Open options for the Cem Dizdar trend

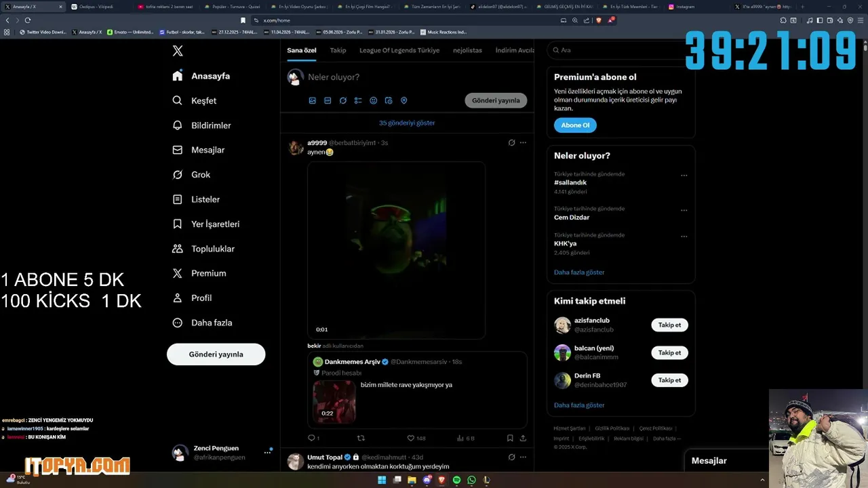[x=684, y=209]
